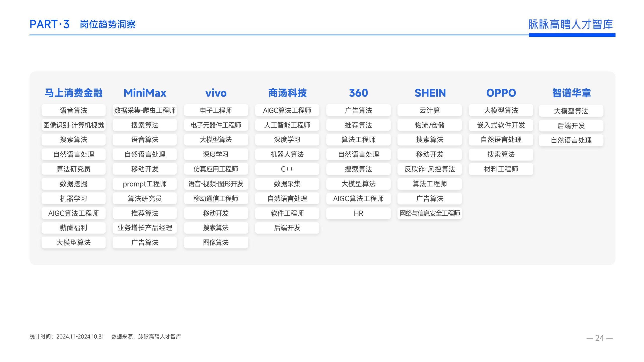The image size is (644, 362).
Task: Select the MiniMax column heading
Action: pos(145,93)
